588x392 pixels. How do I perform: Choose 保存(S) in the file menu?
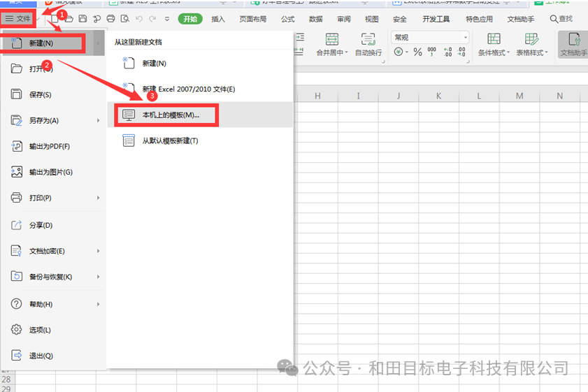(x=53, y=95)
